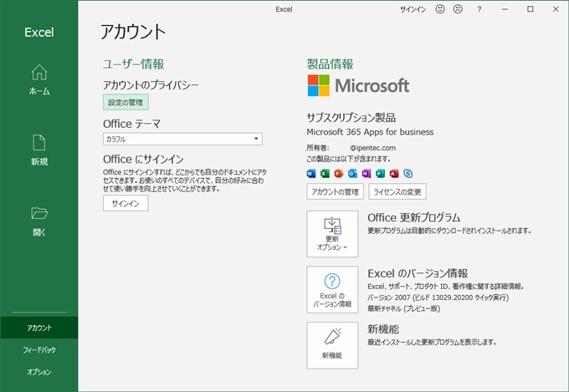Viewport: 569px width, 392px height.
Task: Click the Microsoft 365 Apps for business text
Action: [370, 132]
